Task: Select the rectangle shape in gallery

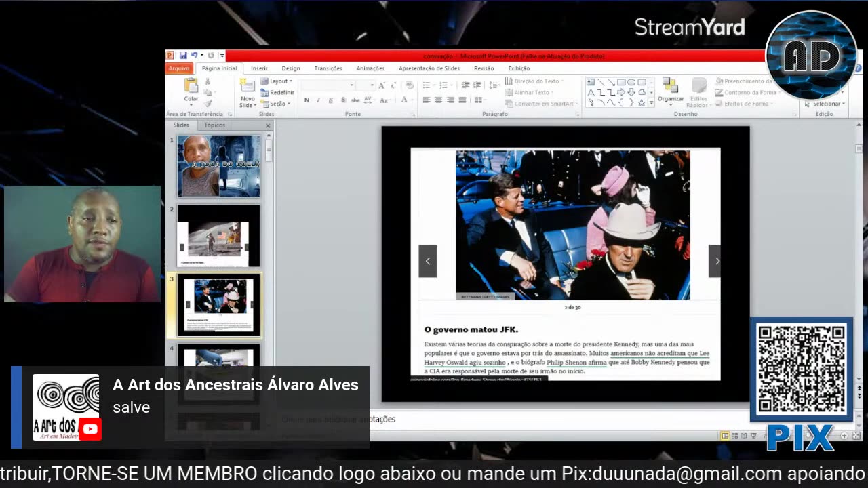Action: pos(621,82)
